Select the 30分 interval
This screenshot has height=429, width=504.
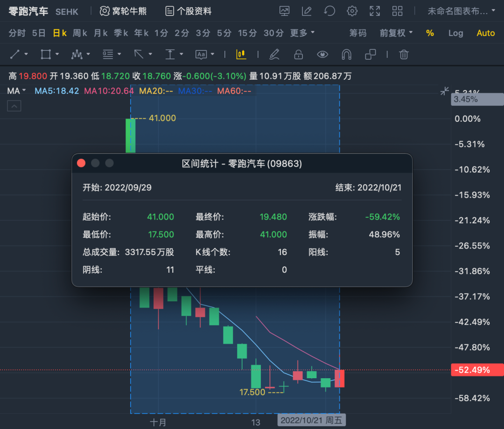point(273,33)
